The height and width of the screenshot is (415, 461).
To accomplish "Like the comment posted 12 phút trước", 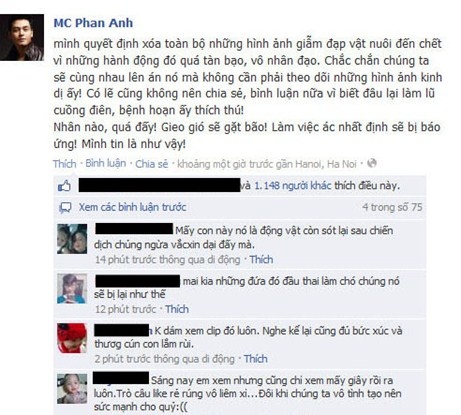I will [177, 309].
